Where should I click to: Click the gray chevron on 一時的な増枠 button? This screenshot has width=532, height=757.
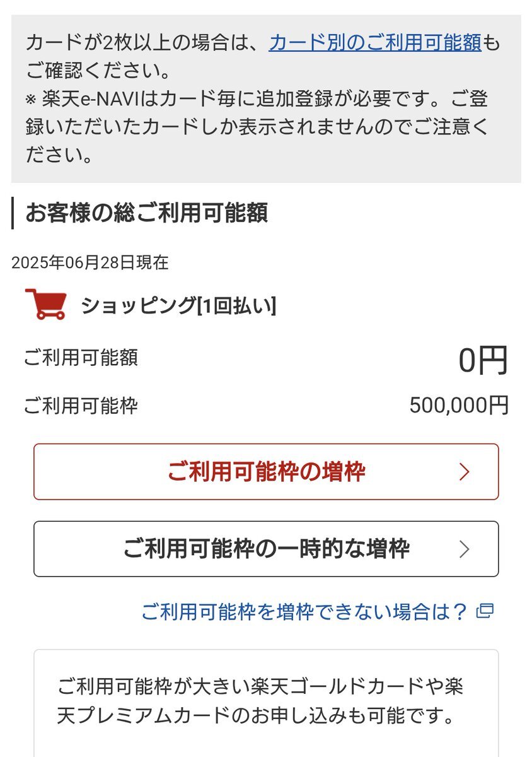(465, 549)
